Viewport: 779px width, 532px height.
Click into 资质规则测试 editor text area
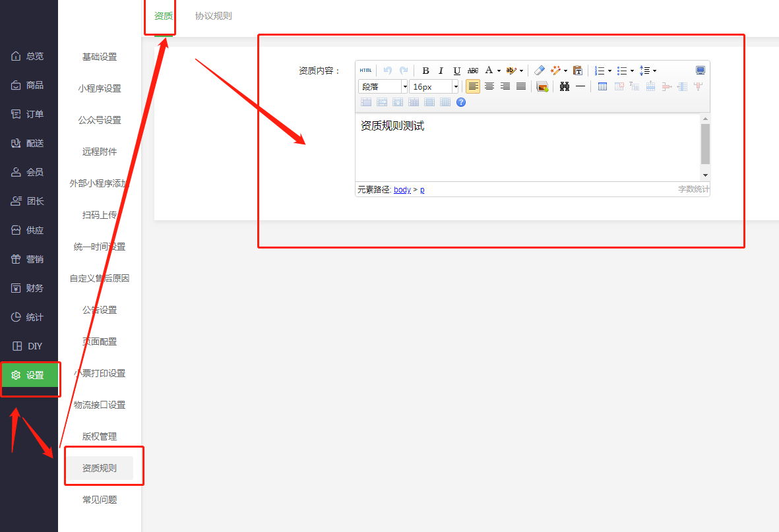(x=528, y=147)
